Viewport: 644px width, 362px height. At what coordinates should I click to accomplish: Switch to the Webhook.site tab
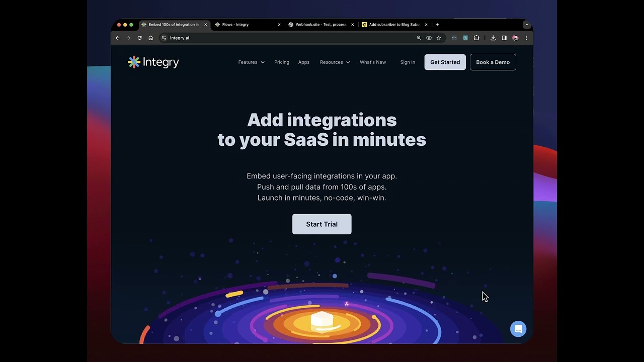point(320,25)
